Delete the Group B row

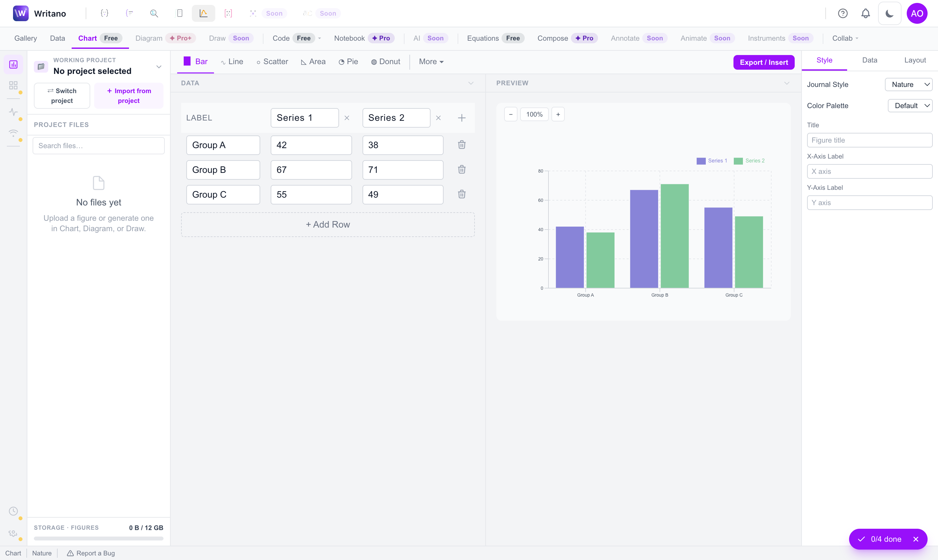461,169
